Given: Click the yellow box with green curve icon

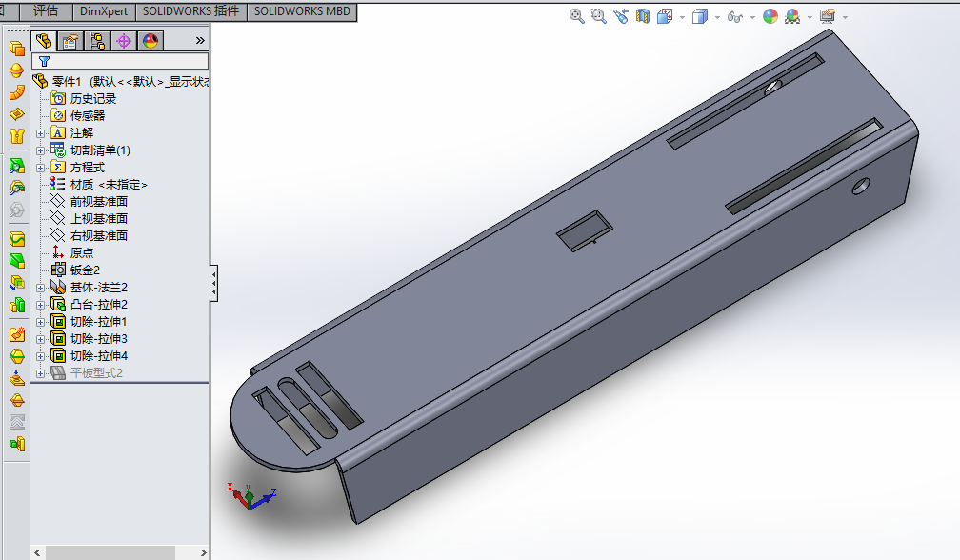Looking at the screenshot, I should coord(16,239).
